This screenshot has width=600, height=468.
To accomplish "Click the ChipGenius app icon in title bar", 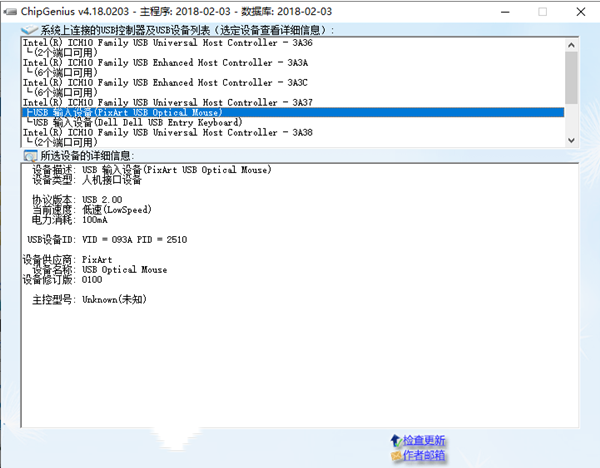I will (x=10, y=12).
